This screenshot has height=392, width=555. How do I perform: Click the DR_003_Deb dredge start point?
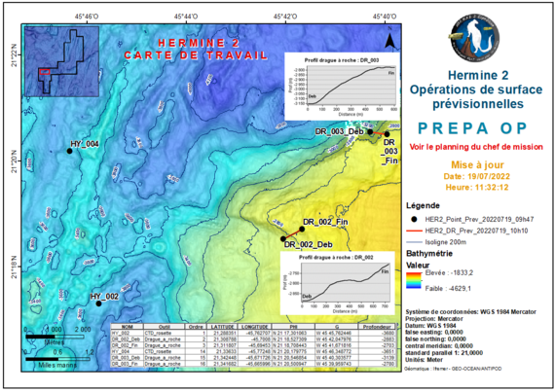pyautogui.click(x=370, y=132)
